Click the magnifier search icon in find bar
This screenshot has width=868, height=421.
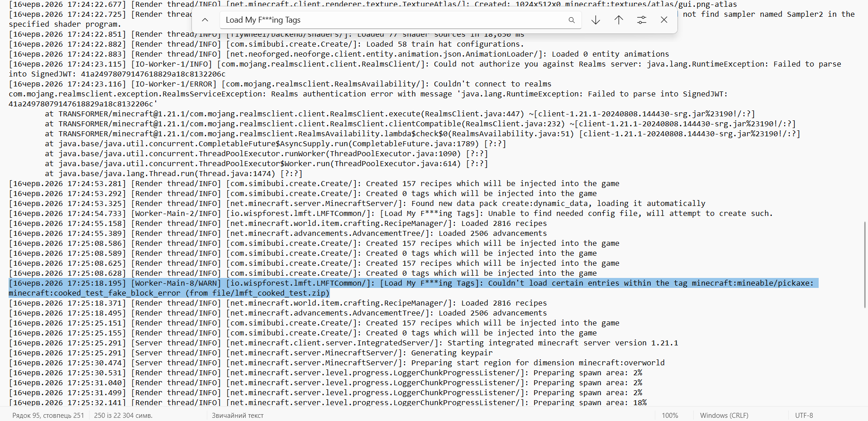[572, 20]
